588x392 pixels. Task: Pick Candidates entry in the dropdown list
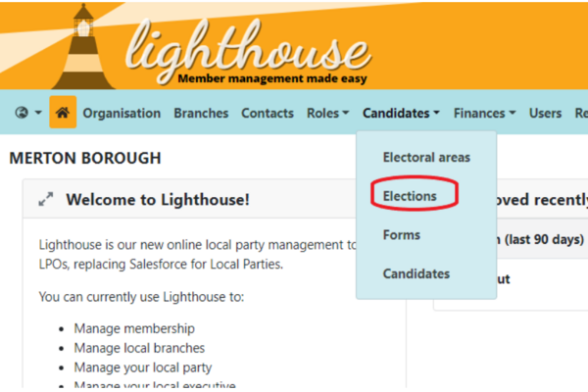416,273
